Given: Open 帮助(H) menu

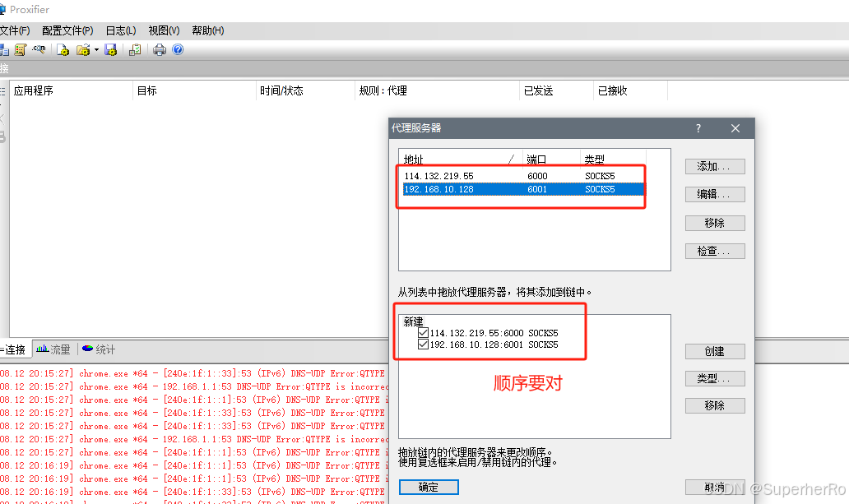Looking at the screenshot, I should coord(208,30).
